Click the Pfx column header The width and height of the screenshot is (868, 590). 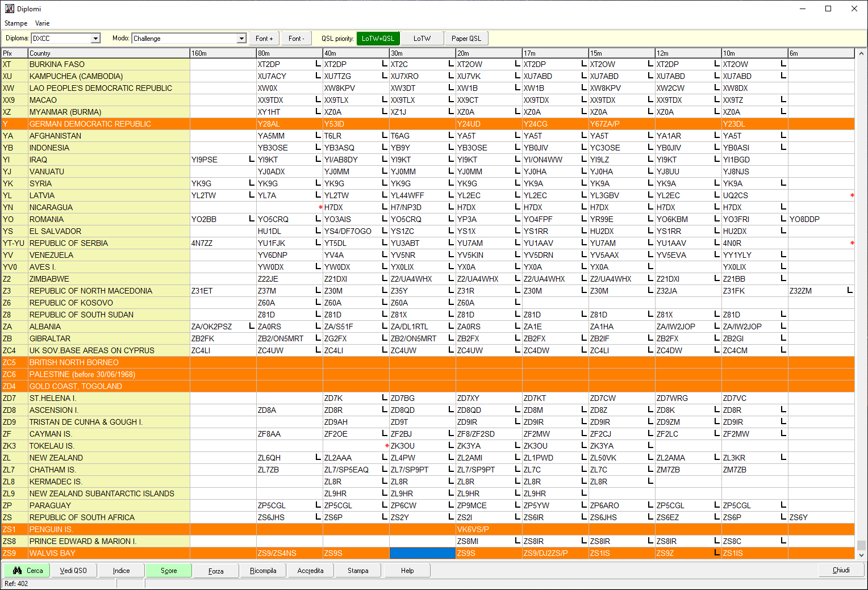coord(15,53)
